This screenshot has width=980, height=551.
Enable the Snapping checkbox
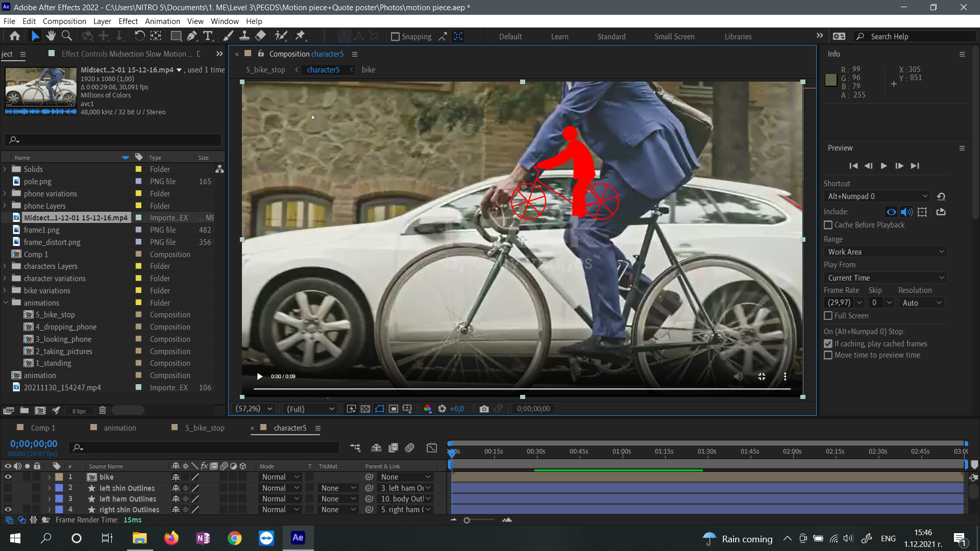(x=395, y=37)
